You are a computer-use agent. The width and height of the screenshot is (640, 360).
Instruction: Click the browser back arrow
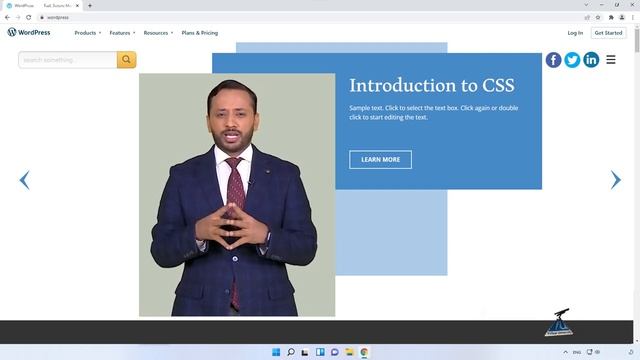point(7,17)
